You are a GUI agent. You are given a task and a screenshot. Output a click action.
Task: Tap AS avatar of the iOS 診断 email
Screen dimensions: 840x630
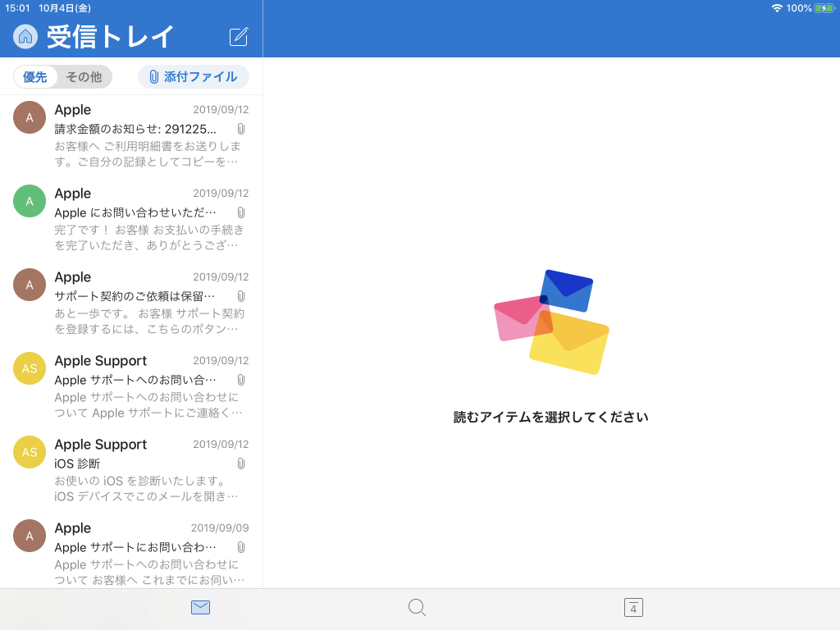tap(30, 452)
